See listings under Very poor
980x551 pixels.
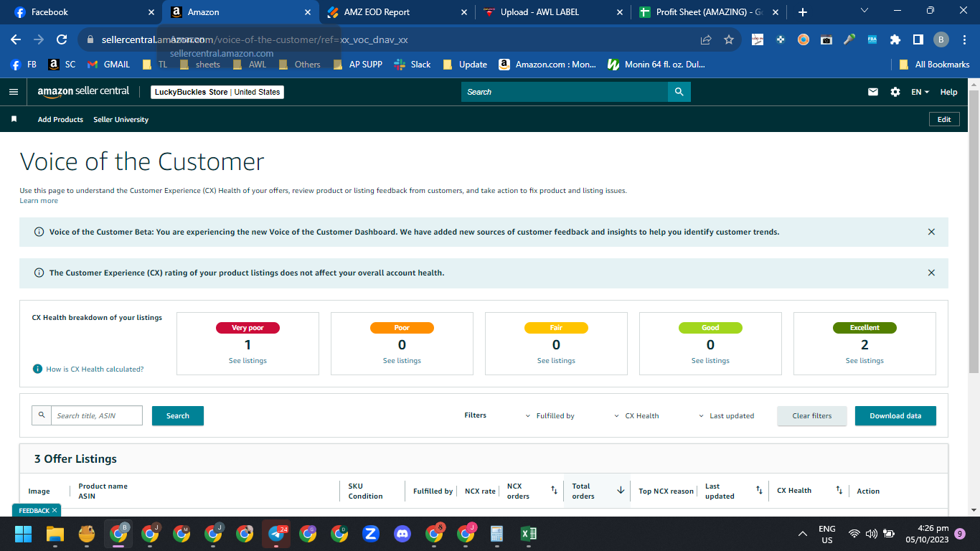tap(248, 361)
